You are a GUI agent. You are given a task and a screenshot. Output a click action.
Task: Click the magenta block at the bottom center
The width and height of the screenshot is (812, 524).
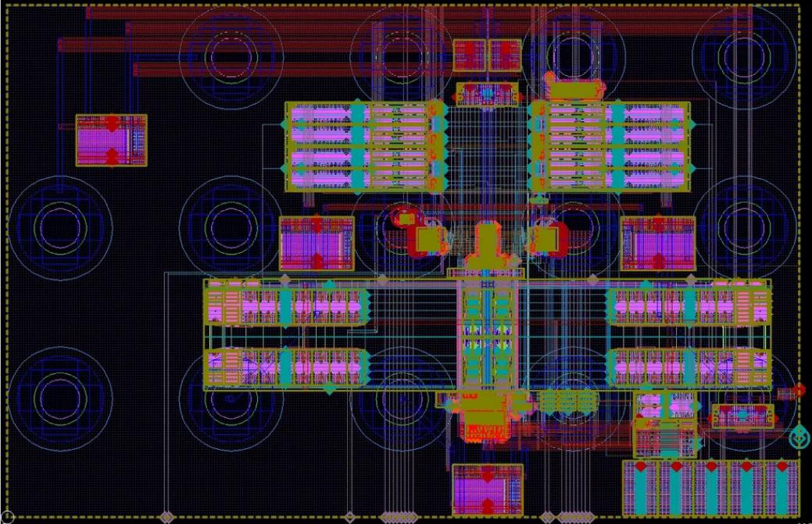[x=488, y=490]
